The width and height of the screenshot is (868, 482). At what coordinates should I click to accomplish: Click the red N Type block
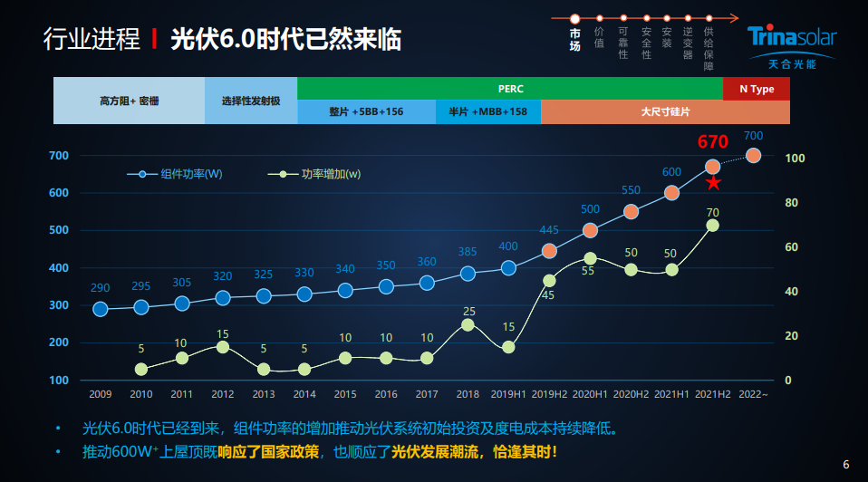tap(757, 89)
